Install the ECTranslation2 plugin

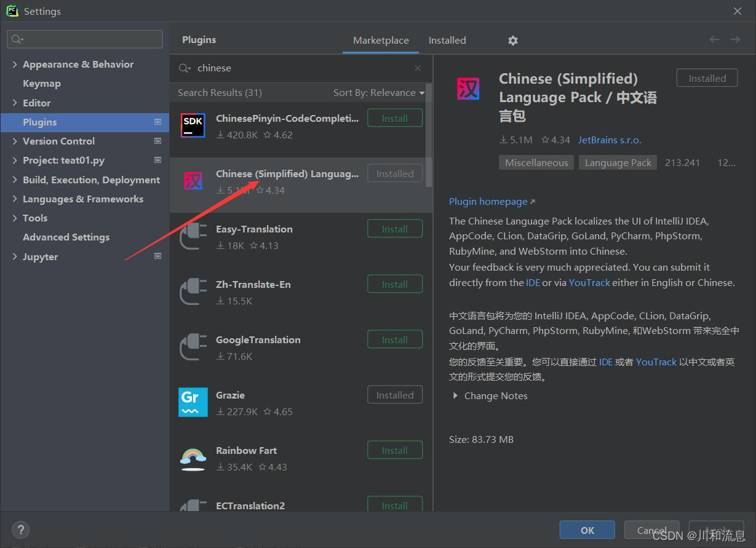[x=395, y=504]
